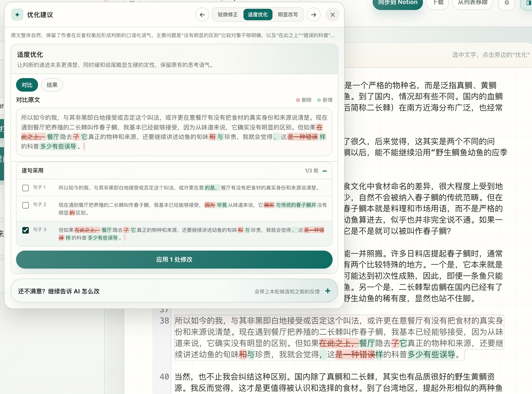Click line number 38 in the editor

point(164,321)
